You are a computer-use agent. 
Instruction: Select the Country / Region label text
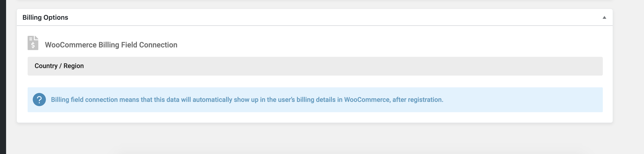click(x=59, y=66)
